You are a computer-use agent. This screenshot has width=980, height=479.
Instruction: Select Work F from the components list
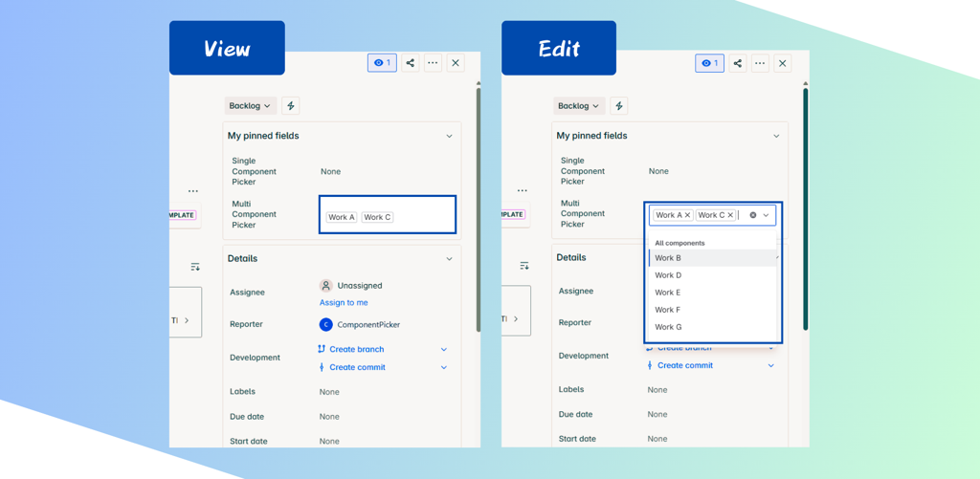pos(712,310)
